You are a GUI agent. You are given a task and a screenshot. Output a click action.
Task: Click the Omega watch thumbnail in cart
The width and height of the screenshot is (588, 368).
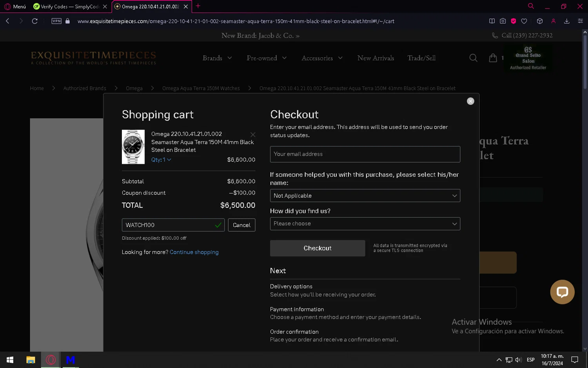coord(133,147)
